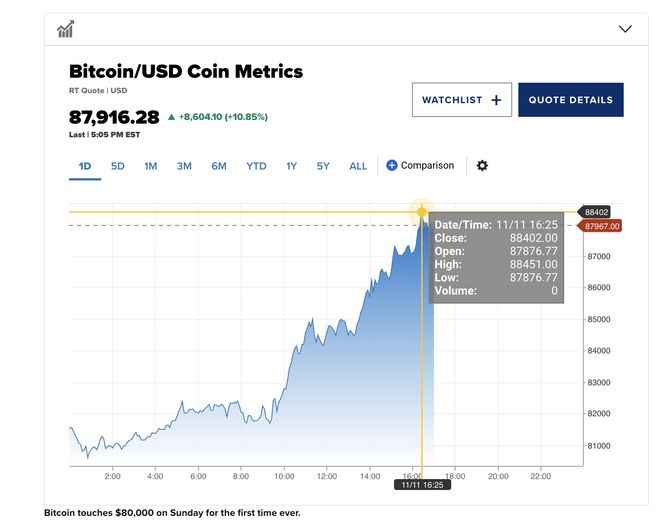Collapse the widget using the top chevron
Image resolution: width=660 pixels, height=530 pixels.
click(x=625, y=29)
